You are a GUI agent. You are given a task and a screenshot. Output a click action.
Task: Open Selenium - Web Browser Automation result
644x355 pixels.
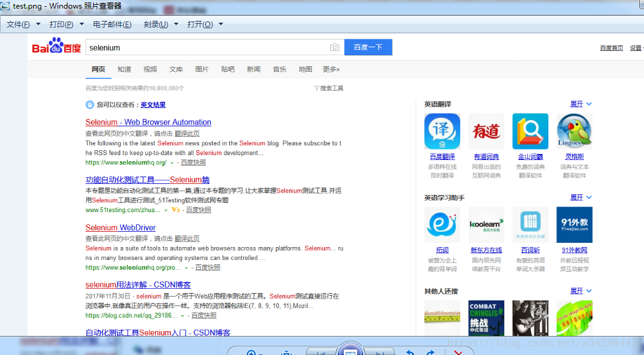click(x=148, y=122)
